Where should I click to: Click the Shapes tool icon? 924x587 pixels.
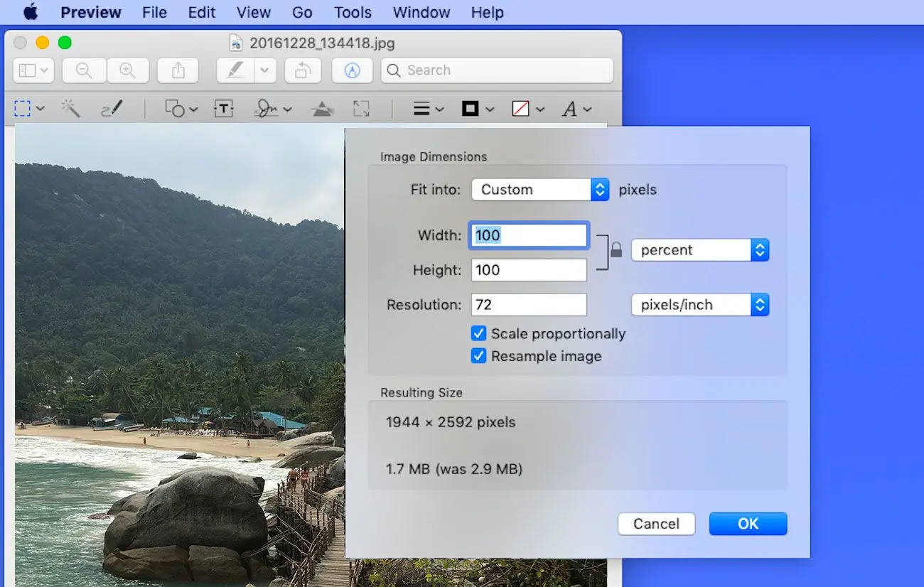coord(175,109)
